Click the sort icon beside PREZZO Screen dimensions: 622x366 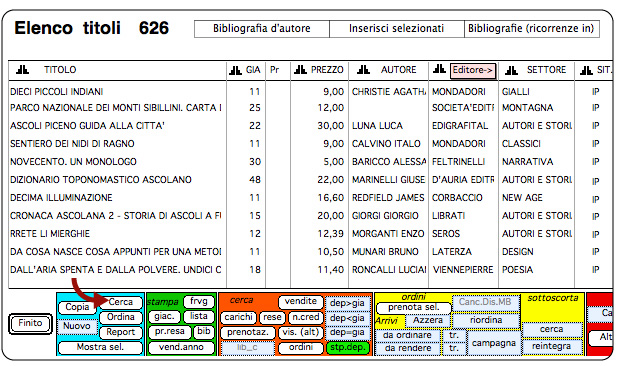coord(300,70)
